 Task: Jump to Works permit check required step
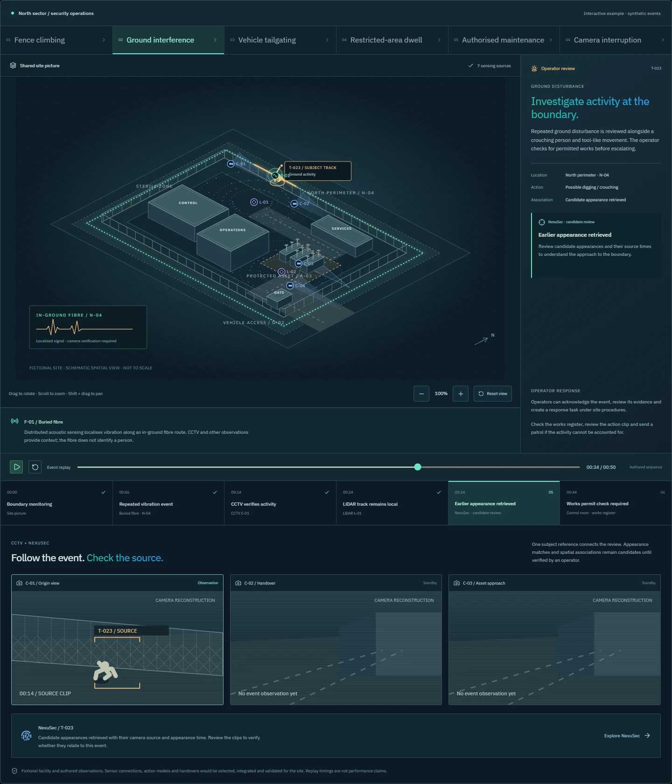[616, 503]
